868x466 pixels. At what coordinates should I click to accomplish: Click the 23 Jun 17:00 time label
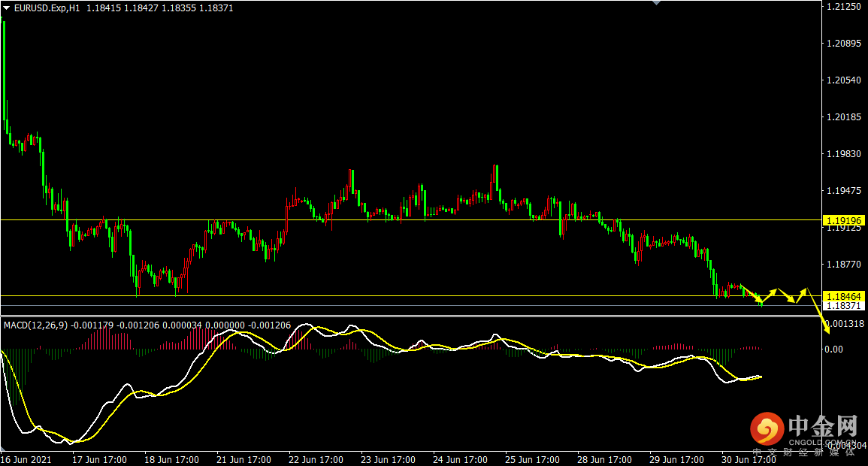pyautogui.click(x=388, y=460)
